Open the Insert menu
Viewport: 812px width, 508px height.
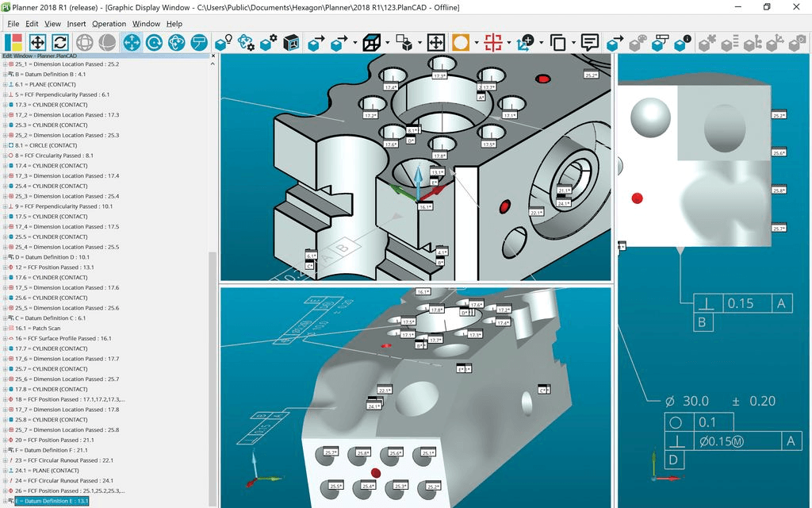point(77,24)
